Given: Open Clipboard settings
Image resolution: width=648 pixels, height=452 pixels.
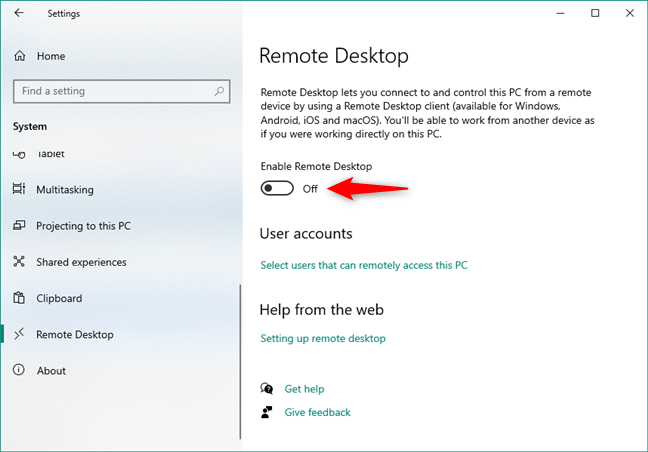Looking at the screenshot, I should click(59, 298).
